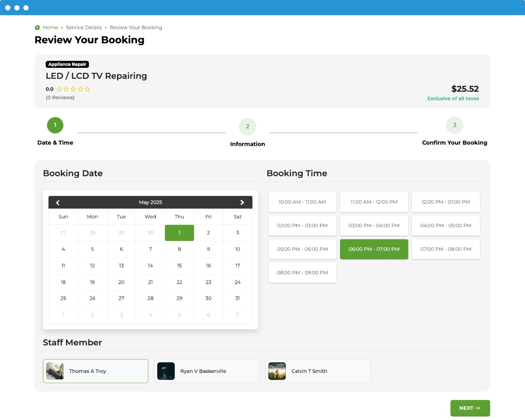Select May 15 on the calendar
525x420 pixels.
pos(179,266)
